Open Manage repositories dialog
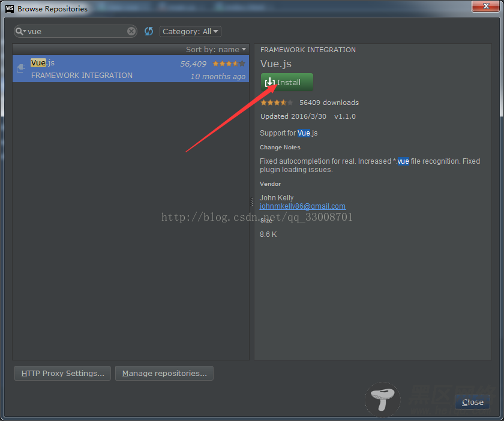The height and width of the screenshot is (421, 504). tap(164, 374)
